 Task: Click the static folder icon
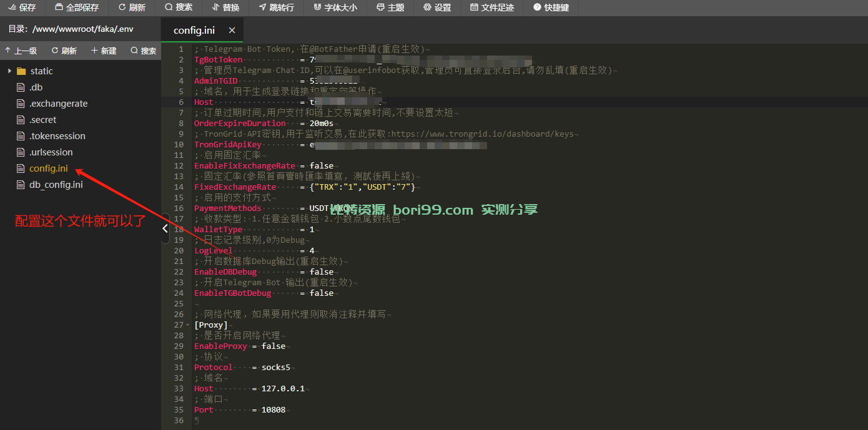21,71
